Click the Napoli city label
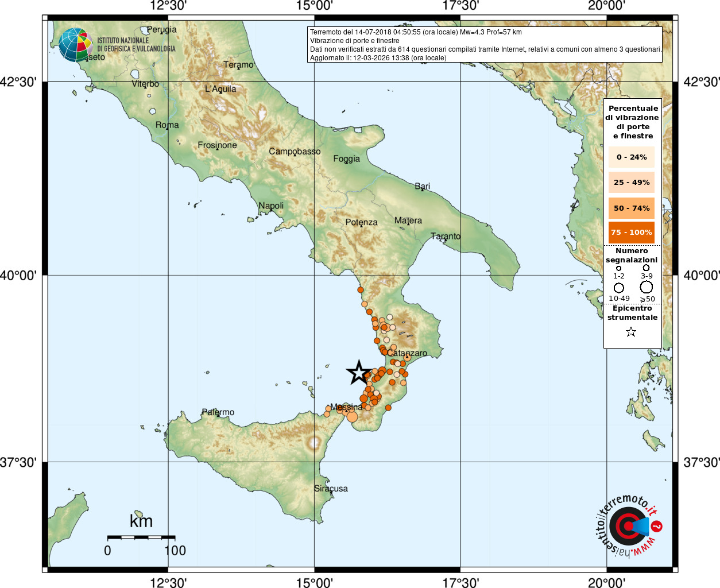720x588 pixels. [x=271, y=206]
